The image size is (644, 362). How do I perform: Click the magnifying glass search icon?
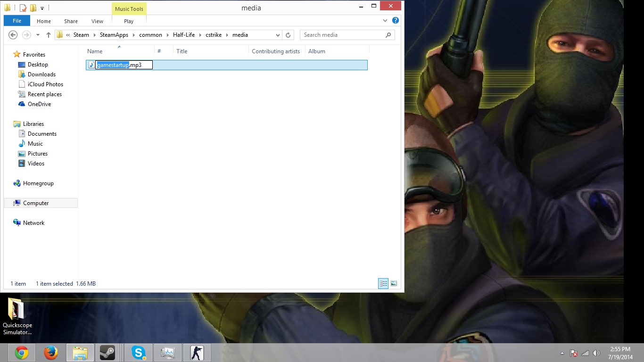coord(388,35)
